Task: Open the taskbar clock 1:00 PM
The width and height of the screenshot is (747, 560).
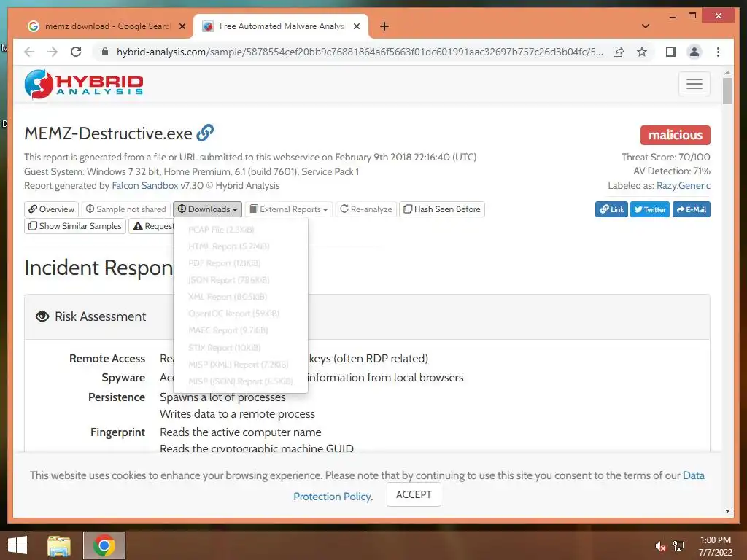Action: tap(715, 546)
